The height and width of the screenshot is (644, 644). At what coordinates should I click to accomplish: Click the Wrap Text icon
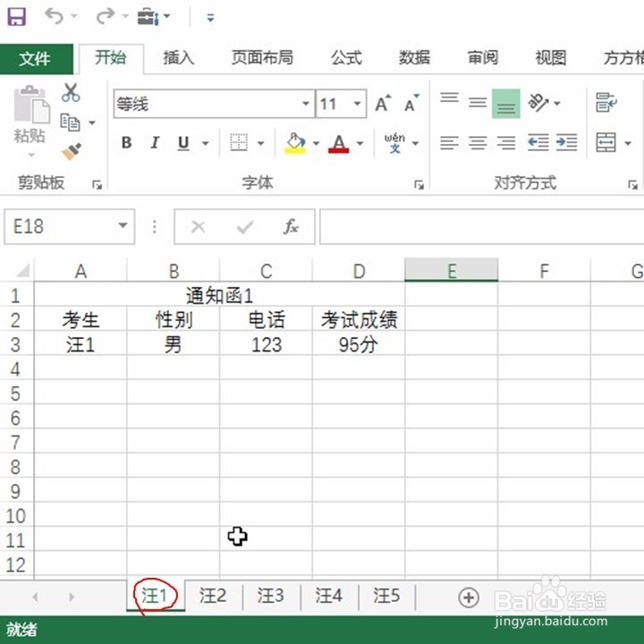coord(606,103)
